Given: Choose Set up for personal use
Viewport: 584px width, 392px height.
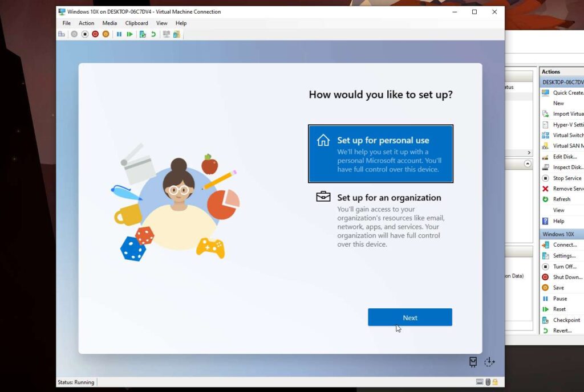Looking at the screenshot, I should pos(380,154).
